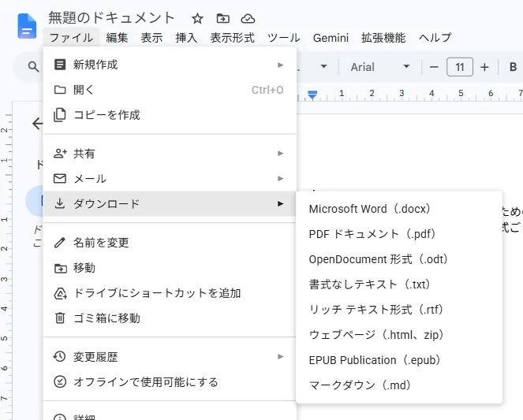Click the blue indent marker on ruler
Screen dimensions: 523x420
(312, 95)
